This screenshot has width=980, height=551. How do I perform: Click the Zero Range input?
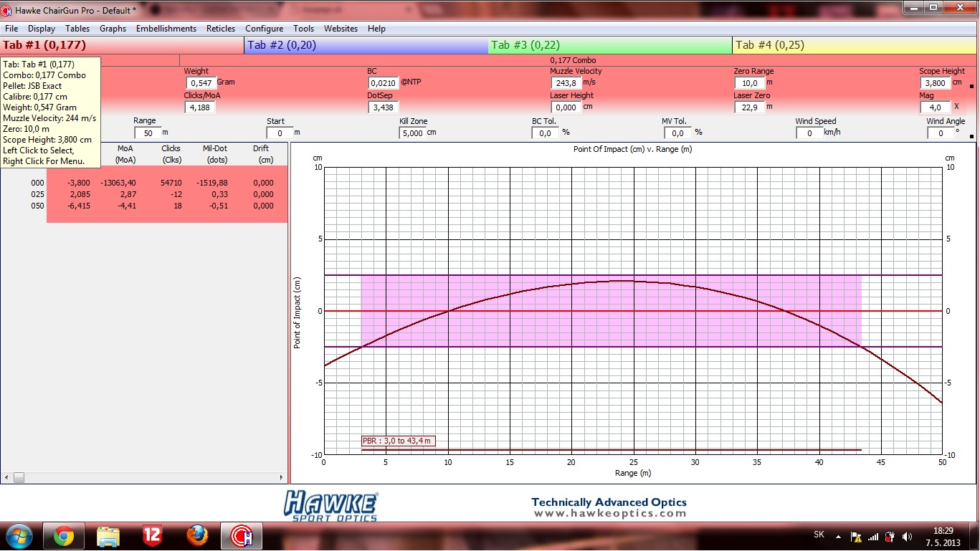pos(750,83)
